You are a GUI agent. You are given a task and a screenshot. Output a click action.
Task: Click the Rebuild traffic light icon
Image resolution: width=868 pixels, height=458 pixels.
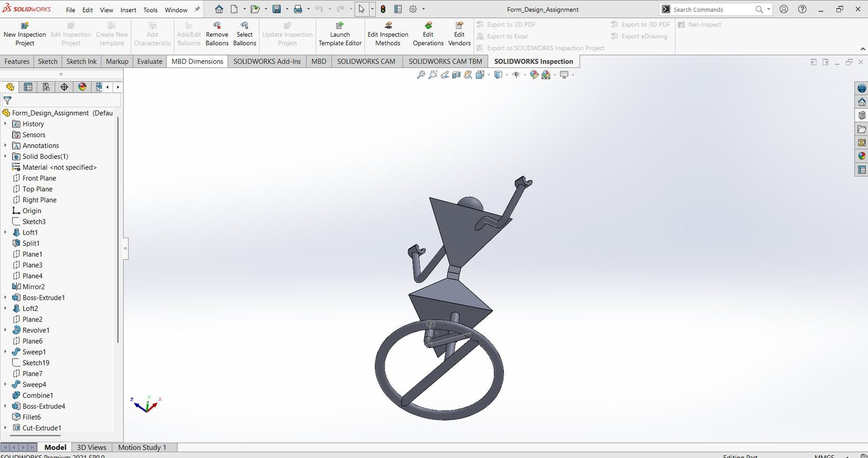tap(383, 9)
